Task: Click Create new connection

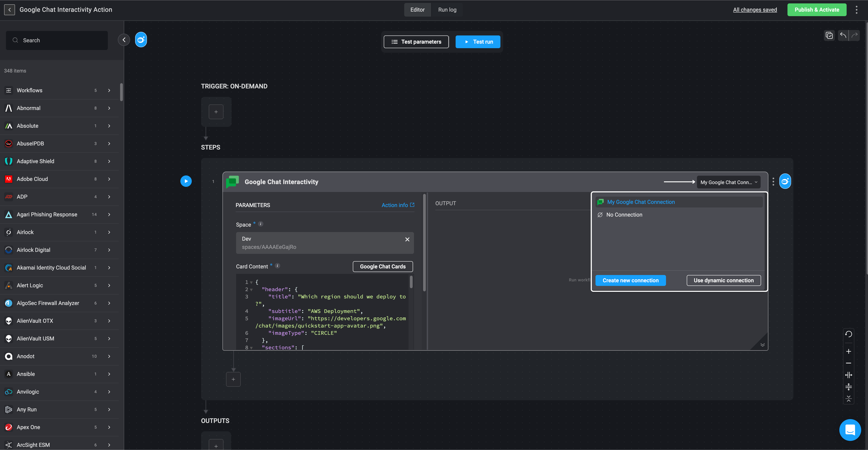Action: coord(630,280)
